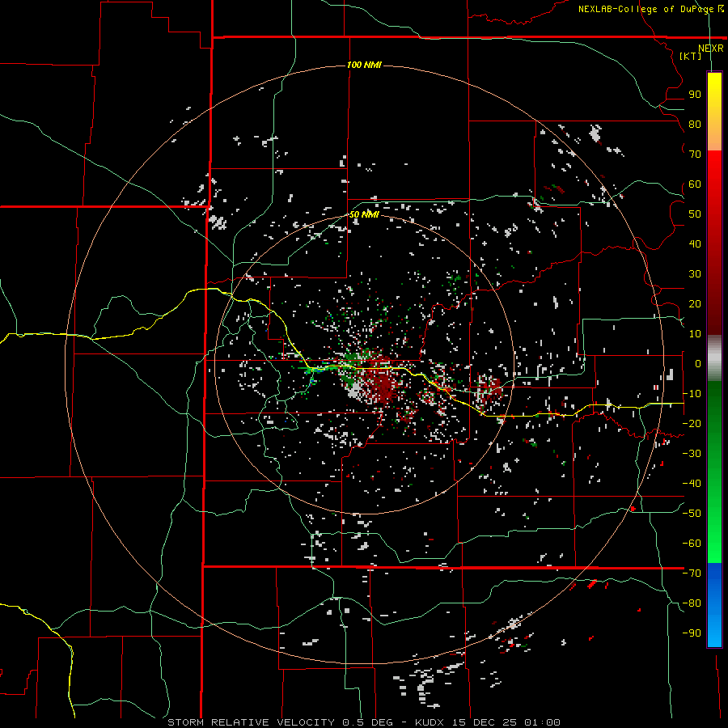The width and height of the screenshot is (728, 728).
Task: Select the '70' value on the velocity scale
Action: click(x=695, y=154)
